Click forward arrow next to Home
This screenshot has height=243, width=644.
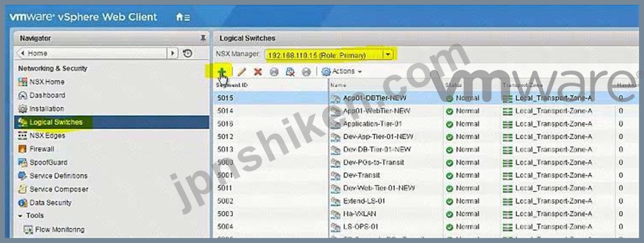[x=172, y=53]
